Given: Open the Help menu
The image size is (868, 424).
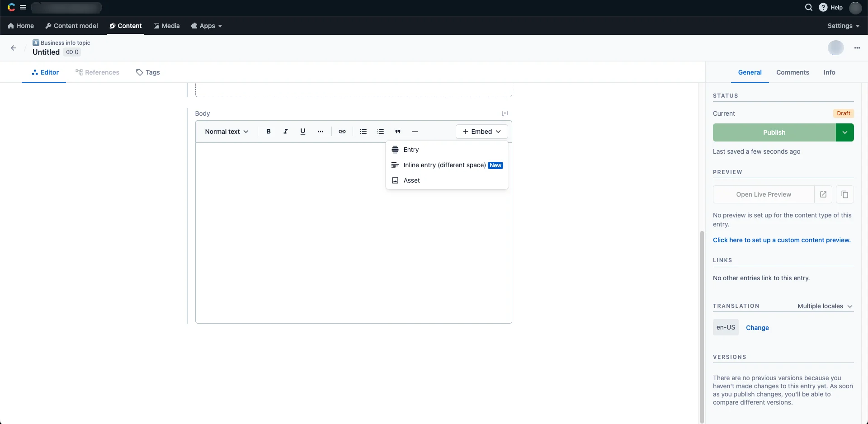Looking at the screenshot, I should coord(831,7).
